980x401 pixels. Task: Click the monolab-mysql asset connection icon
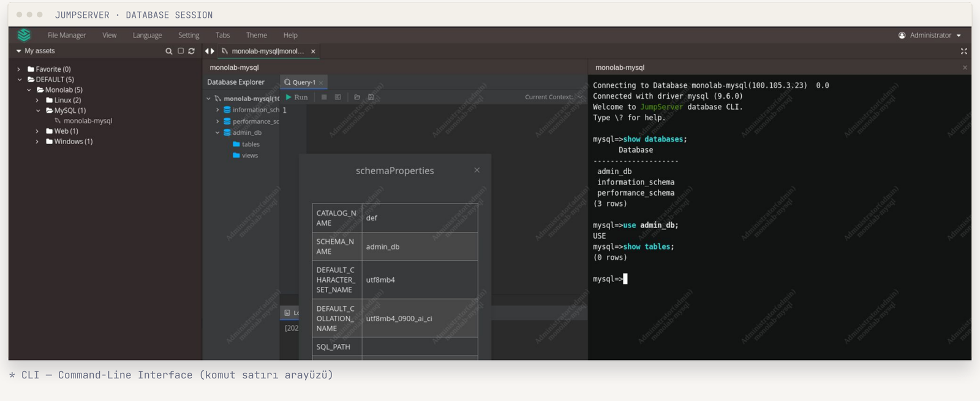coord(58,121)
